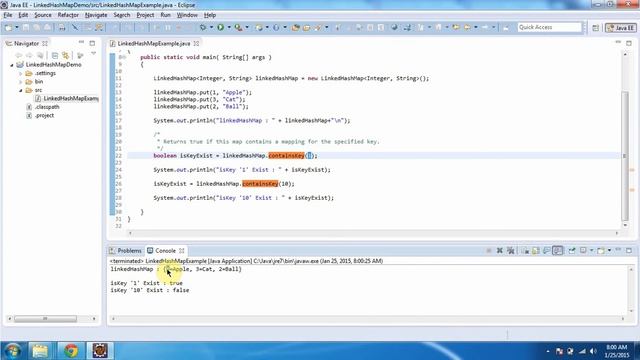
Task: Click Eclipse icon in the taskbar
Action: [x=100, y=351]
